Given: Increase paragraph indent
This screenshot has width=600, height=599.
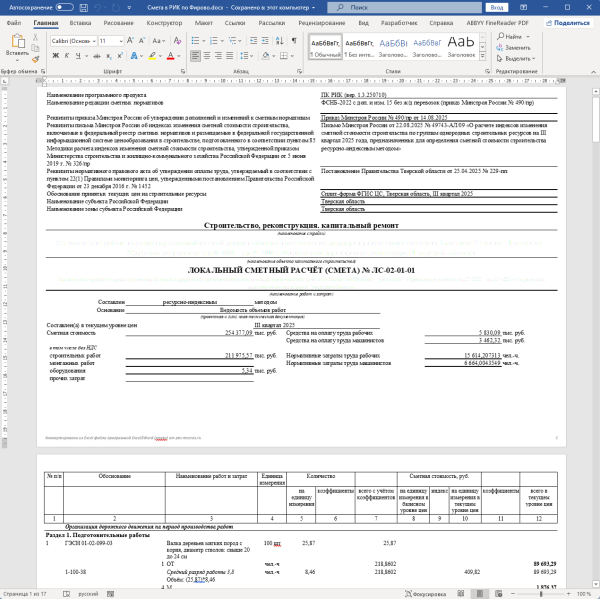Looking at the screenshot, I should 265,41.
